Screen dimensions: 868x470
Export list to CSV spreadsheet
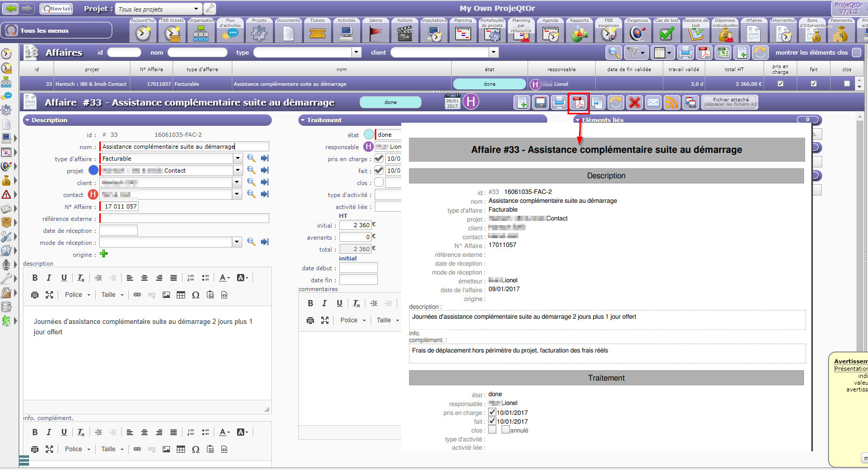pyautogui.click(x=722, y=53)
